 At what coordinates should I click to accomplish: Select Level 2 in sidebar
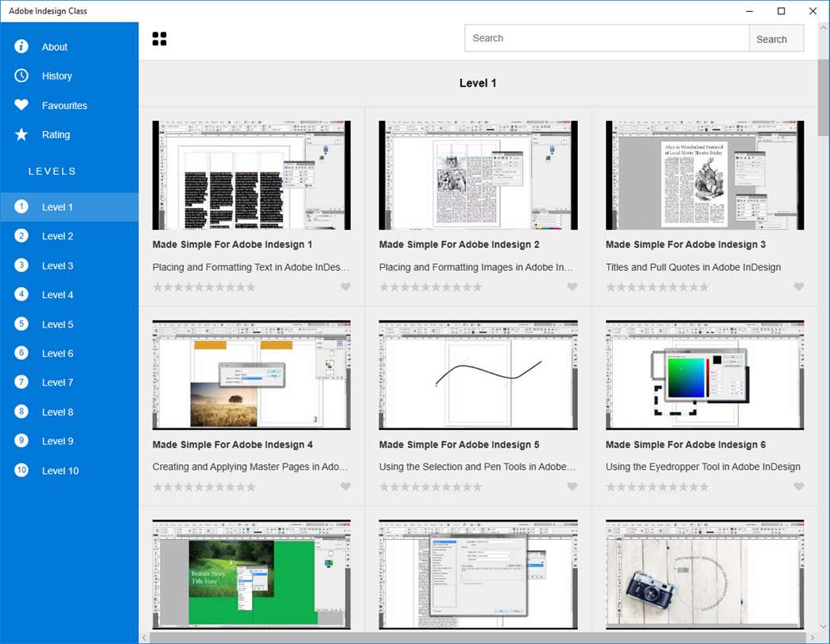click(69, 236)
